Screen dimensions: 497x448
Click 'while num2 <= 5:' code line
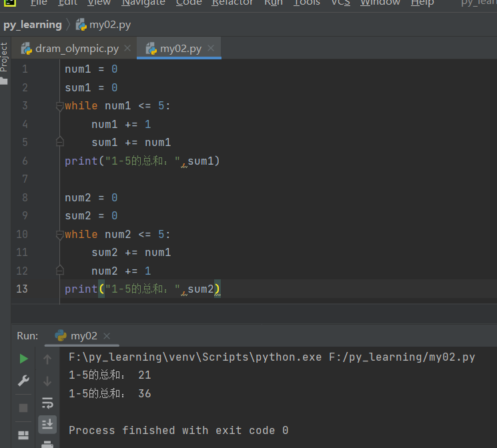coord(117,235)
